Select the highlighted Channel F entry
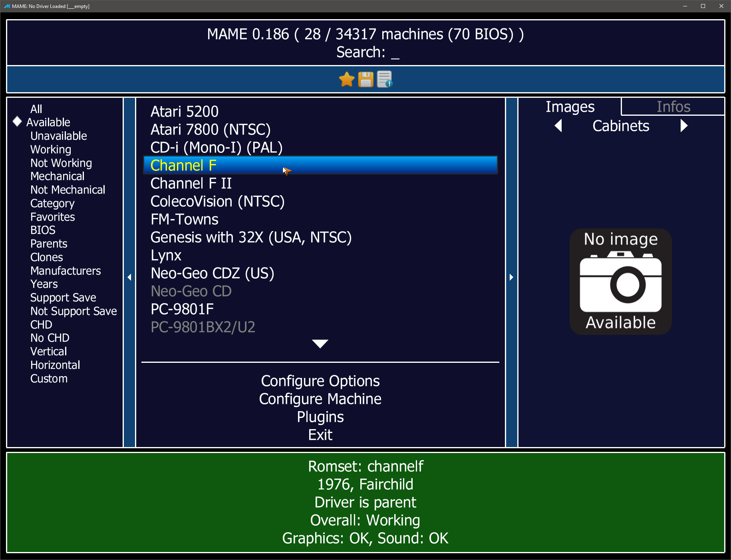731x560 pixels. point(320,165)
